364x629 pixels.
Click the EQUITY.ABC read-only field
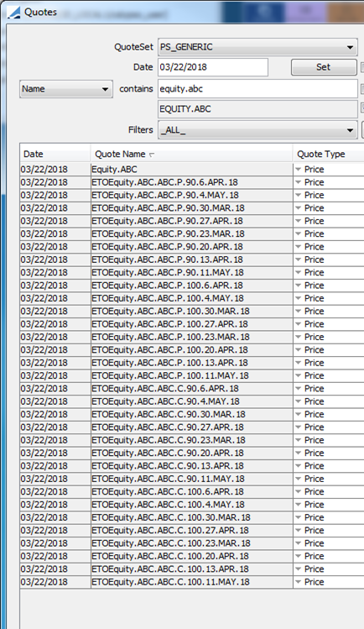pyautogui.click(x=257, y=109)
